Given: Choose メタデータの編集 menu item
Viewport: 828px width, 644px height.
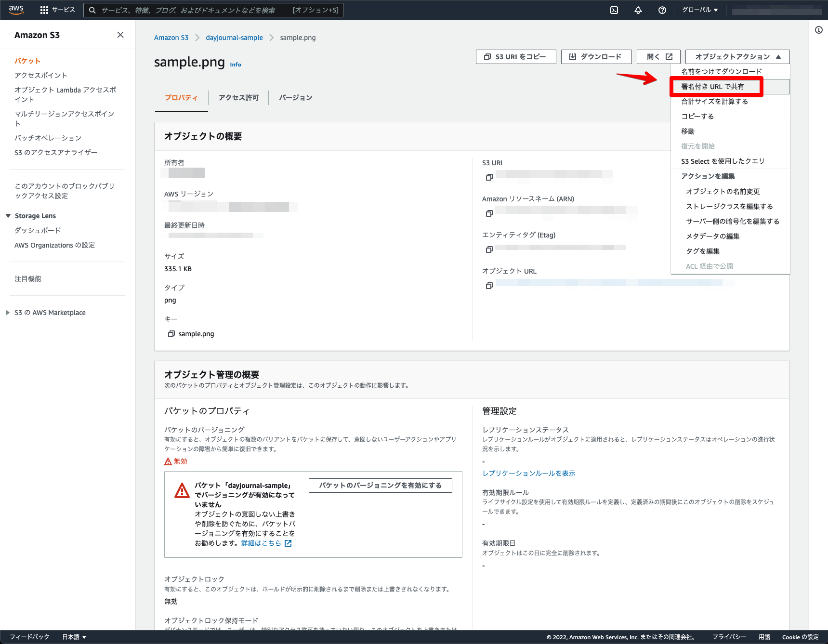Looking at the screenshot, I should point(730,237).
